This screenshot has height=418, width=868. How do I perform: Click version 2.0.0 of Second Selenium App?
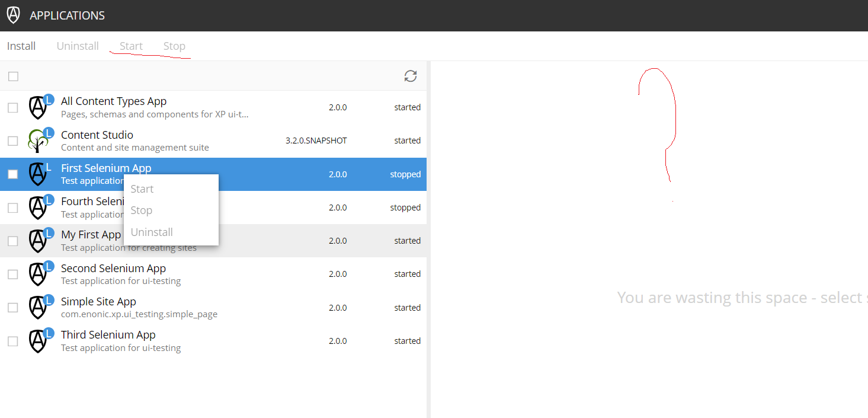pyautogui.click(x=338, y=274)
